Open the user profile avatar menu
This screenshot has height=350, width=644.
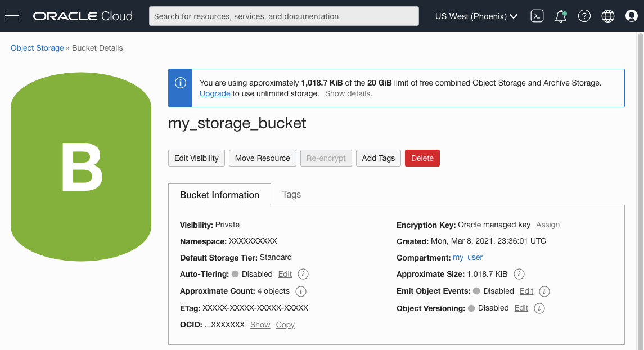(x=632, y=16)
